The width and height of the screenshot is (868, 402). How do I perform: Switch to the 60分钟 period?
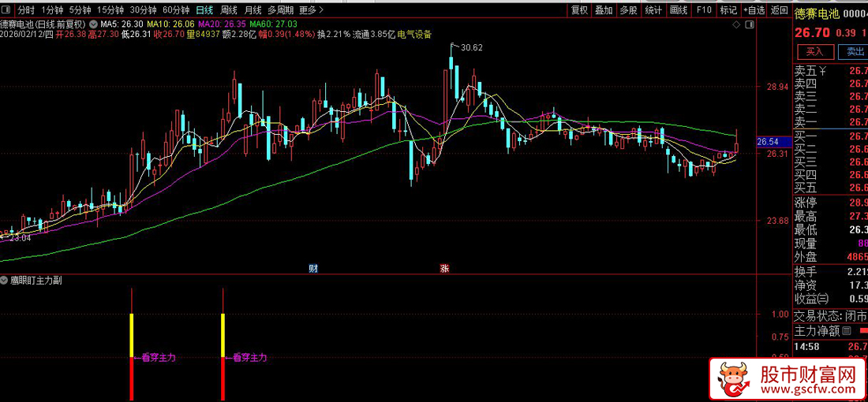click(x=175, y=10)
